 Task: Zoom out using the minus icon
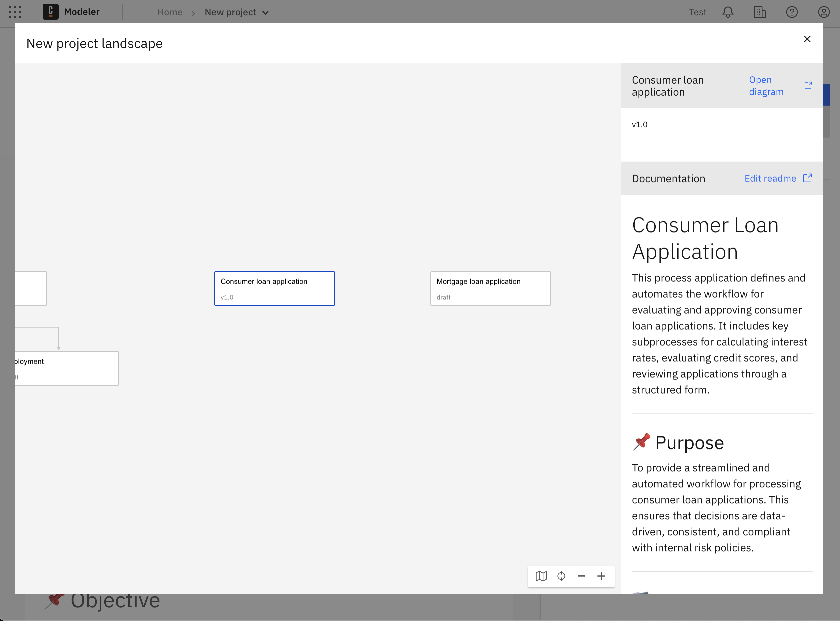coord(581,576)
